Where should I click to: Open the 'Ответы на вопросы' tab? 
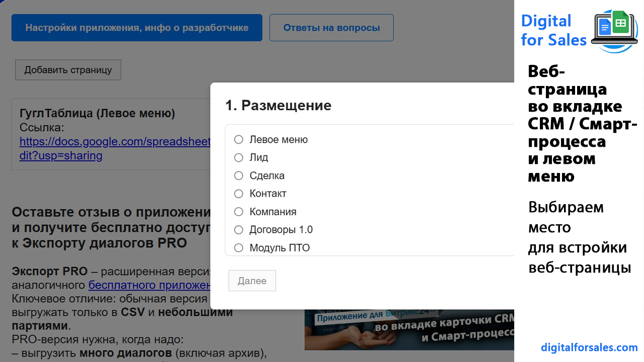click(331, 28)
